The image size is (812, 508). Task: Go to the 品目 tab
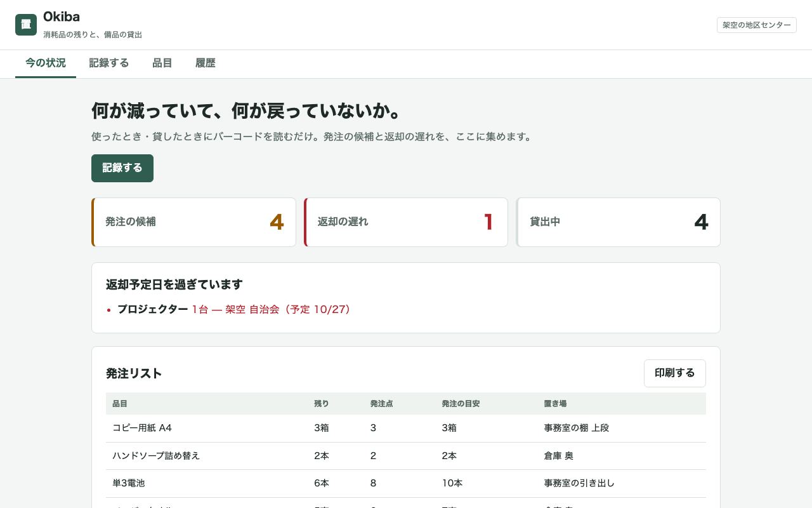pos(162,63)
